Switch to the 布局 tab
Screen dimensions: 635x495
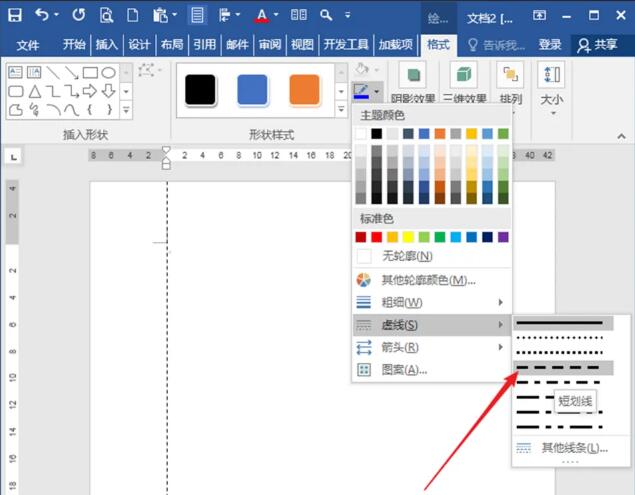click(172, 44)
